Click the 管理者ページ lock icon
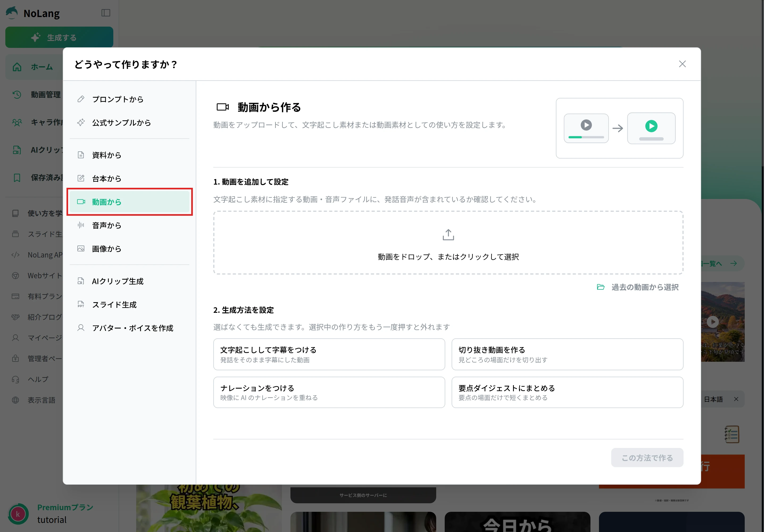The image size is (766, 532). click(15, 358)
